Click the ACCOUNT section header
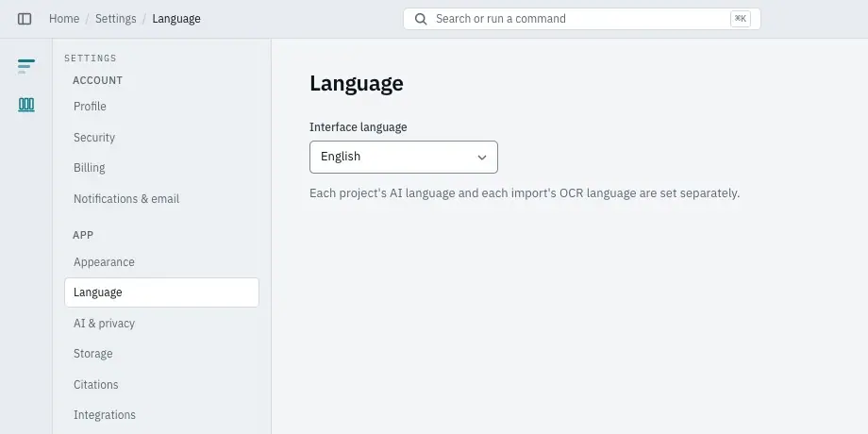 click(97, 80)
